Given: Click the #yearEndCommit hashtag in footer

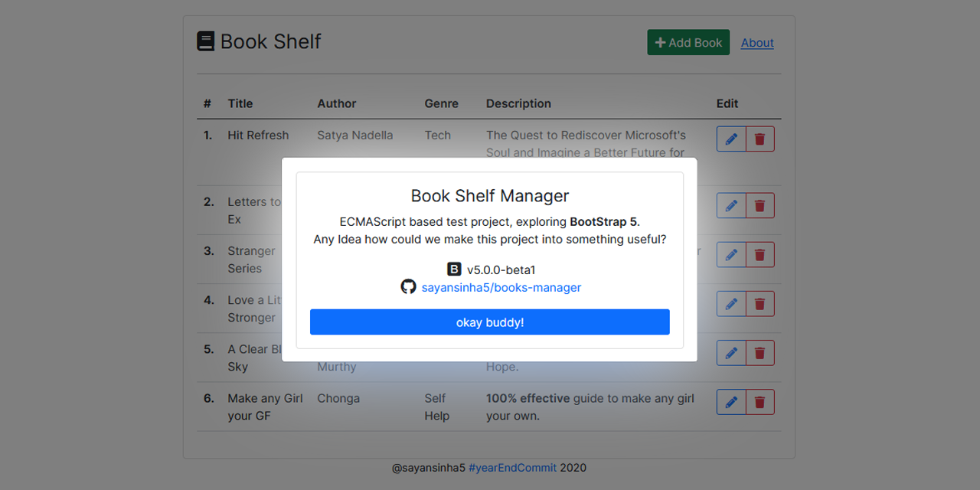Looking at the screenshot, I should (513, 468).
